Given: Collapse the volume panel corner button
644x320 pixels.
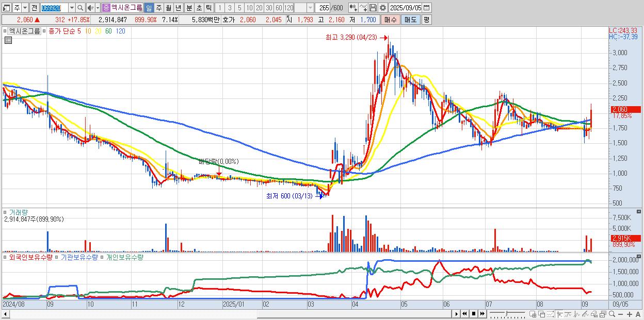Looking at the screenshot, I should pos(639,212).
